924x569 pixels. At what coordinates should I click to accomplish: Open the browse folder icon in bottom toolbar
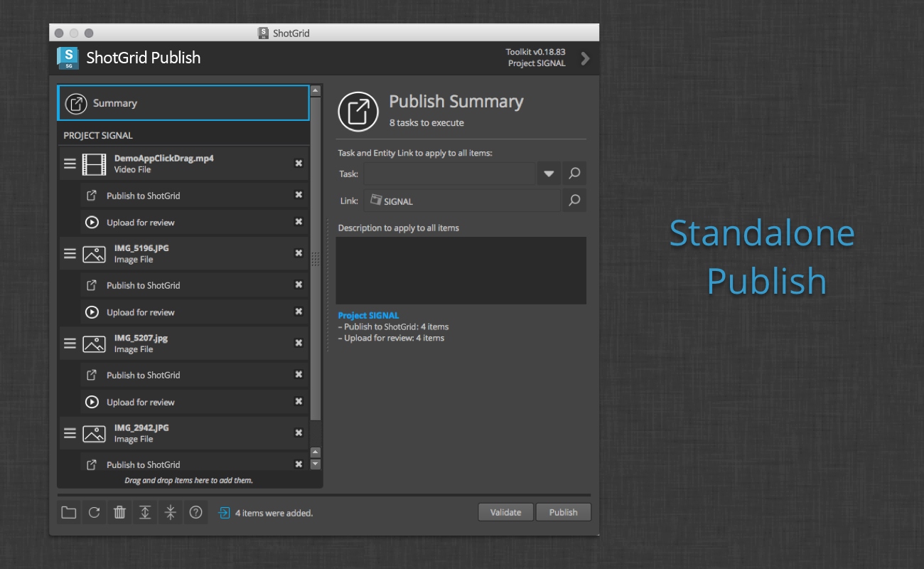coord(69,512)
